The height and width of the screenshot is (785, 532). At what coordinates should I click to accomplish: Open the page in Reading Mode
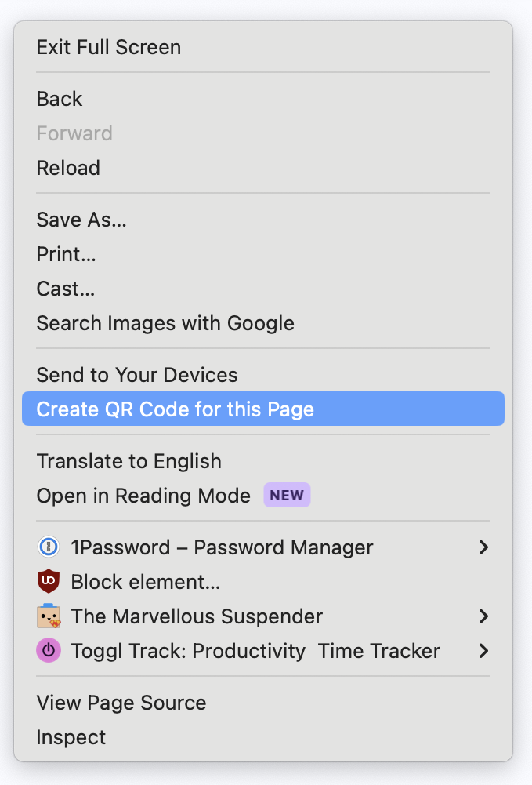click(143, 496)
